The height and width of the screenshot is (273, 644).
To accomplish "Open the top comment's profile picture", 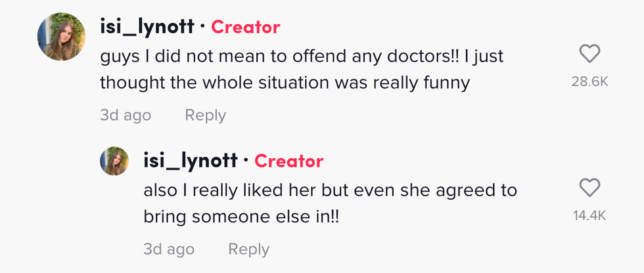I will click(61, 35).
